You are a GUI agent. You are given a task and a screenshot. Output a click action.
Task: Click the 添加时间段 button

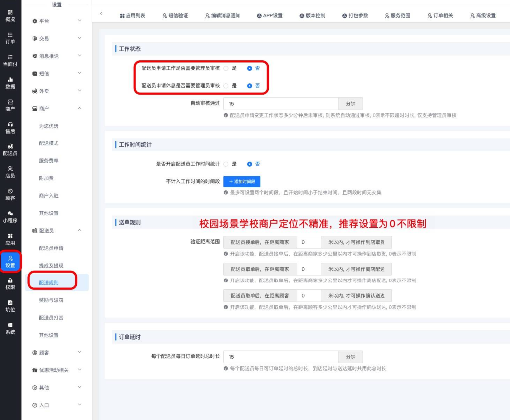tap(242, 182)
